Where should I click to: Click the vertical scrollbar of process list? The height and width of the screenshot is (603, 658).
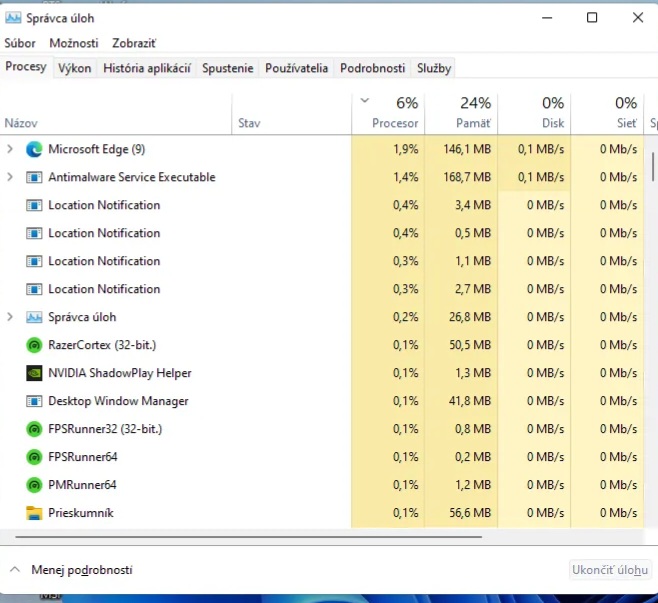point(653,165)
